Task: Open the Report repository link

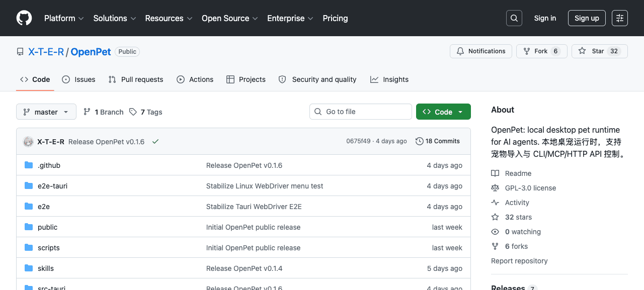Action: (x=519, y=261)
